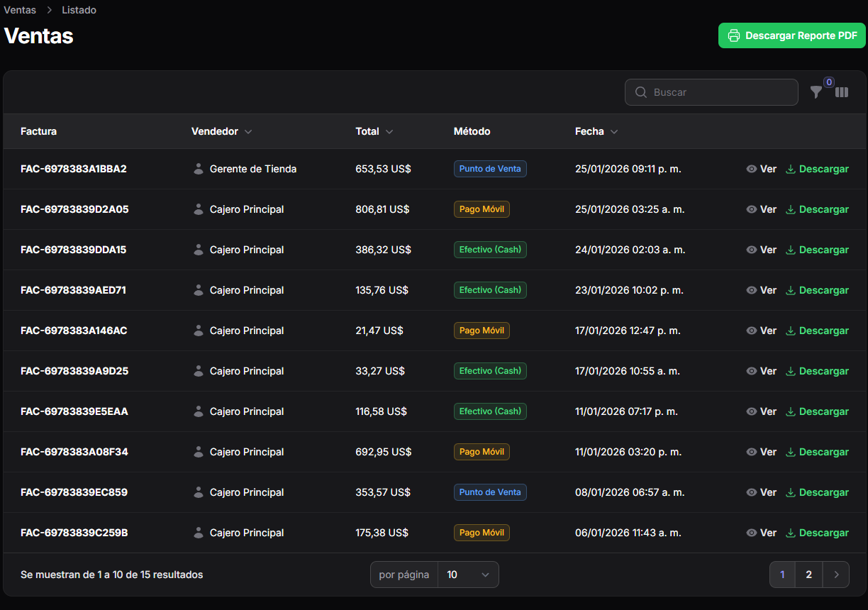The width and height of the screenshot is (868, 610).
Task: Click the eye icon next to FAC-6978383A1BBA2
Action: [751, 169]
